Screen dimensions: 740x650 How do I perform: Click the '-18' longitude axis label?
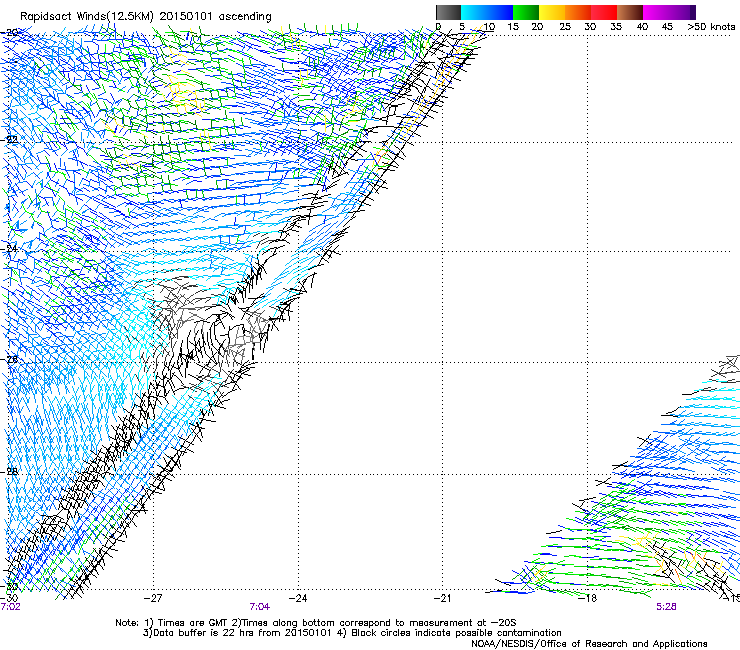click(x=587, y=598)
